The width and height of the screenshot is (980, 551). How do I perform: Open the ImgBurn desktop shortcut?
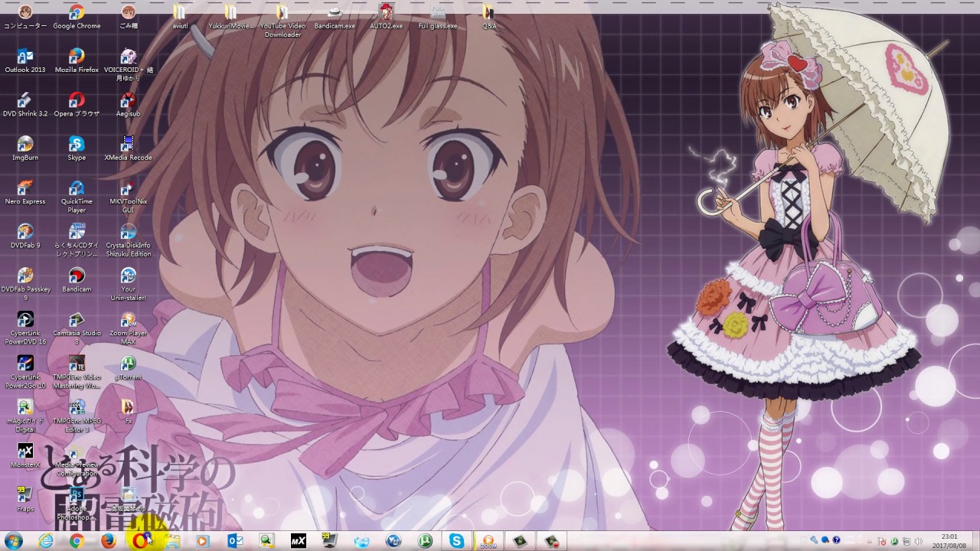point(25,148)
